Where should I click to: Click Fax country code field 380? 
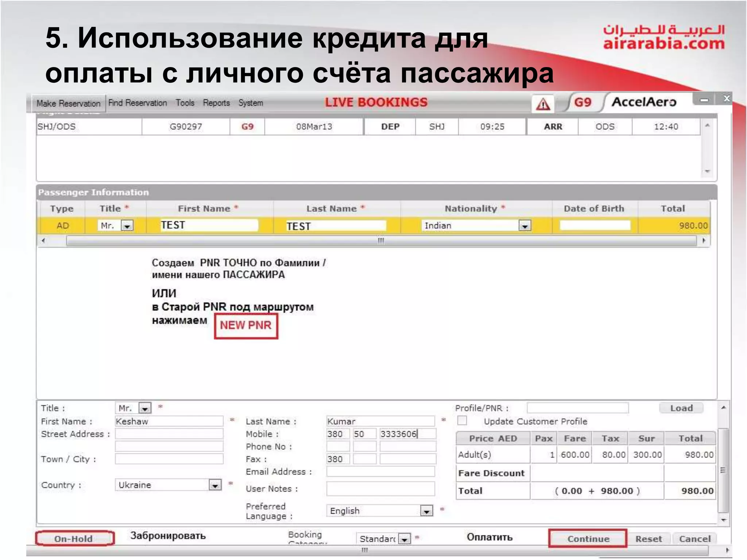338,459
